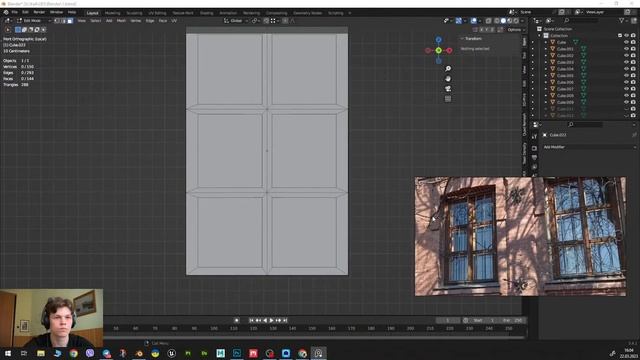Click the End frame field
The height and width of the screenshot is (360, 640).
(513, 320)
